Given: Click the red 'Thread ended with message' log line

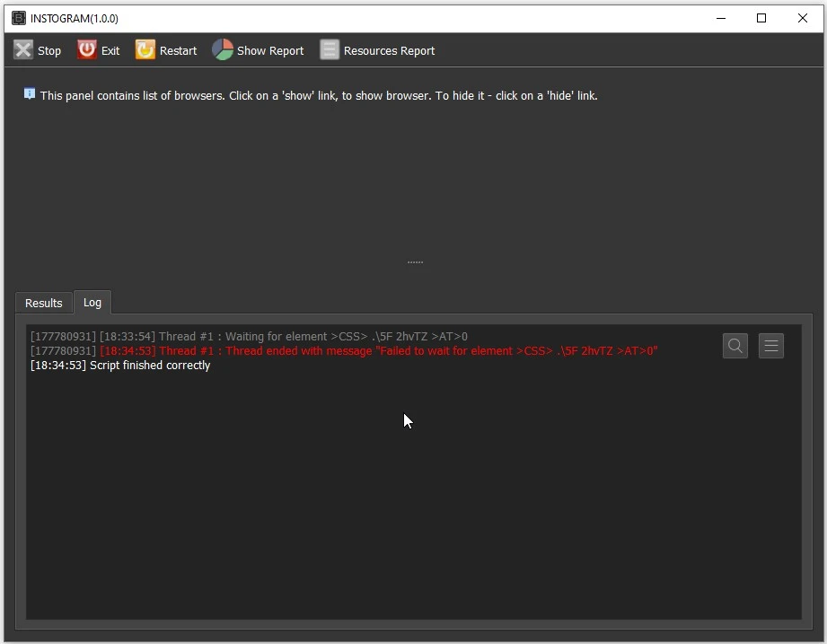Looking at the screenshot, I should [344, 351].
